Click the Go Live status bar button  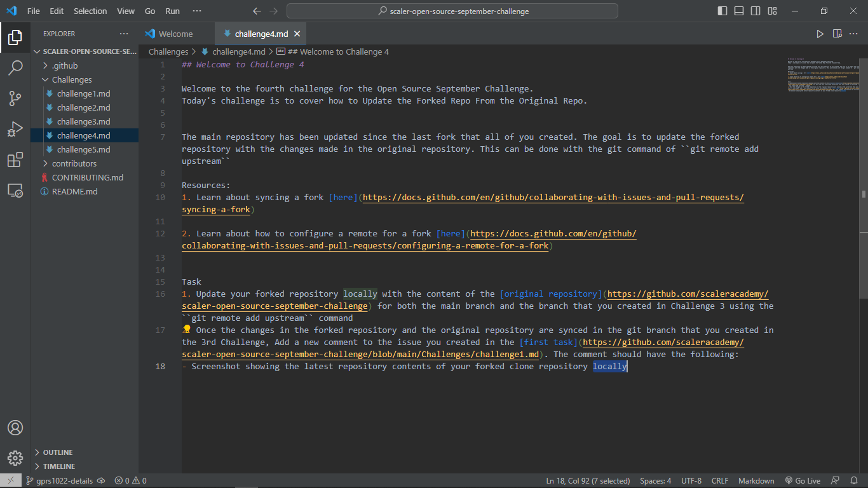pos(803,480)
